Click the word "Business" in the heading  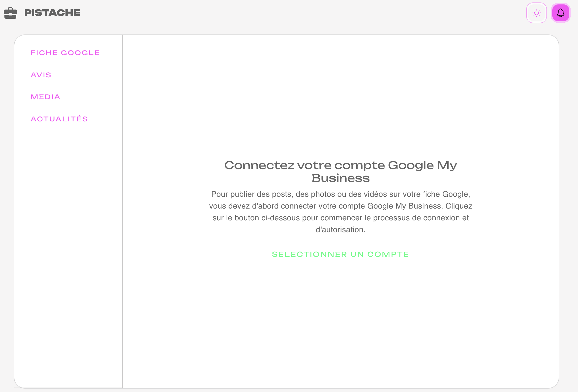pyautogui.click(x=341, y=178)
